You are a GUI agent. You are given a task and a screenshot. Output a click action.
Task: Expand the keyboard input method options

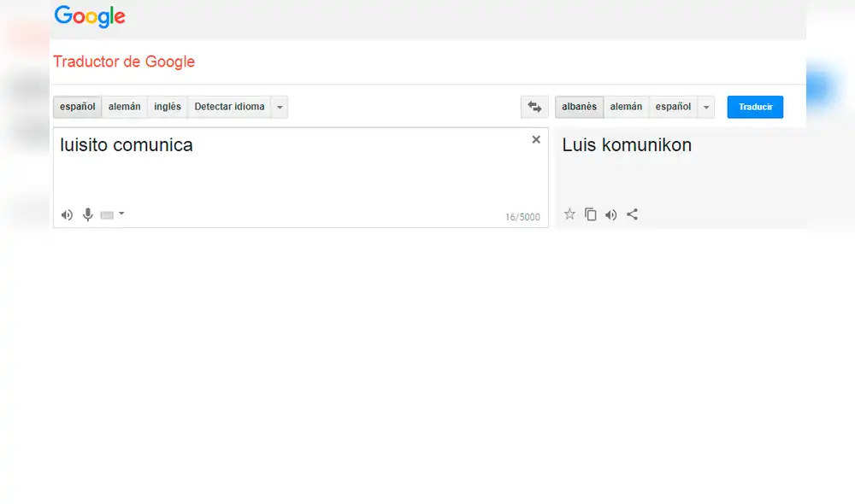tap(120, 214)
